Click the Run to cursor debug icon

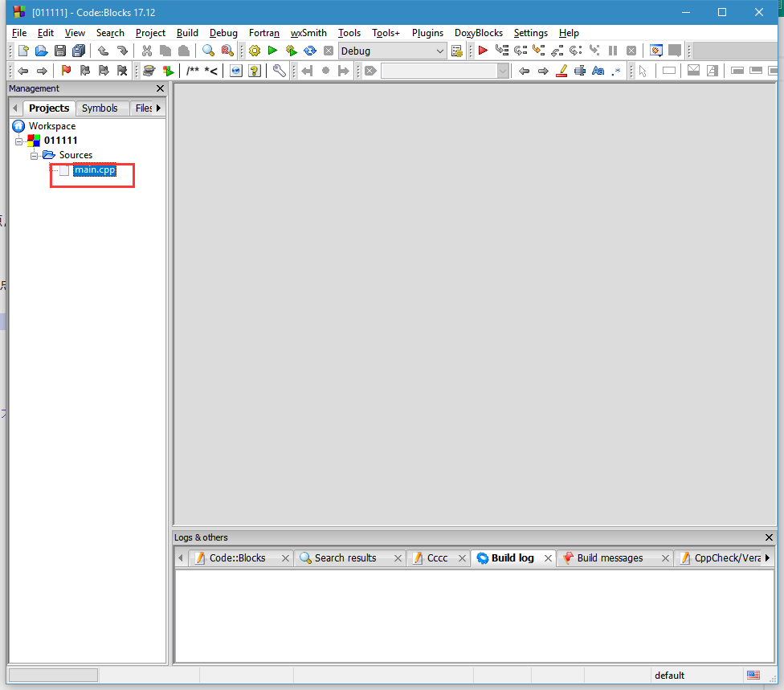pos(501,51)
